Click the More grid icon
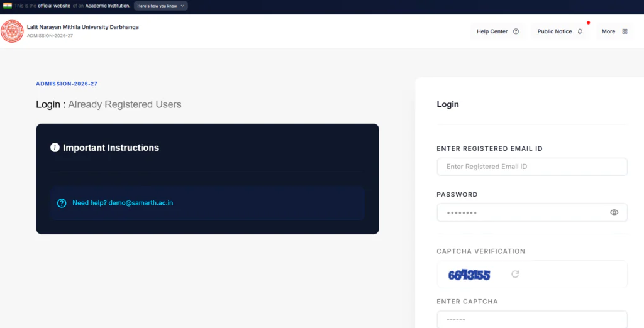 [x=625, y=31]
